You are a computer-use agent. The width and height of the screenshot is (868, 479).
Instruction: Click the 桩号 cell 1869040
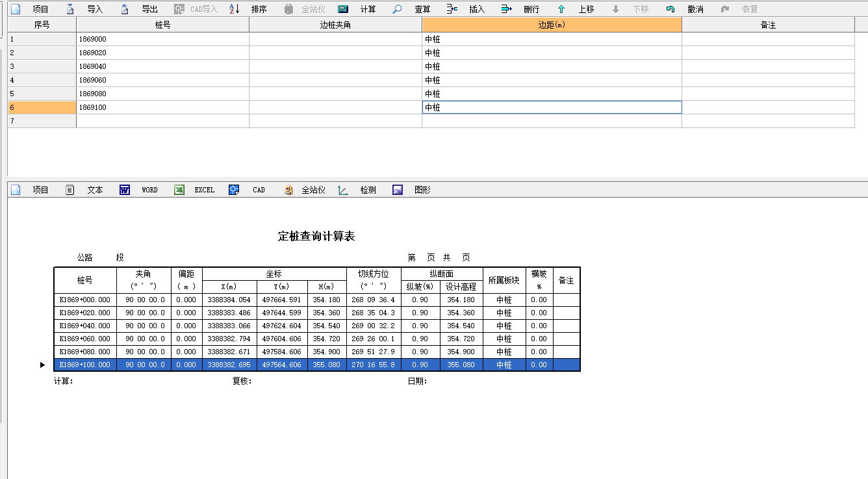tap(162, 66)
